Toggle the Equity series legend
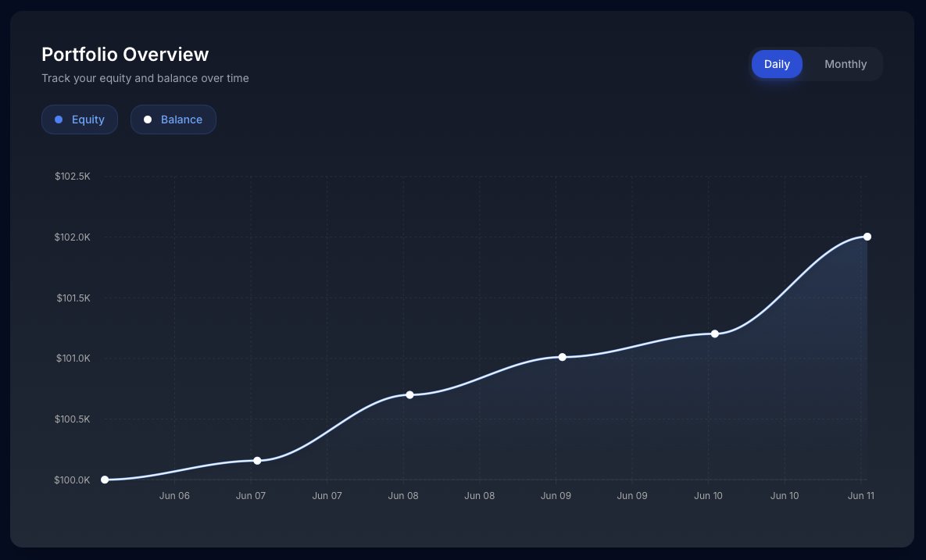The image size is (926, 560). 80,119
